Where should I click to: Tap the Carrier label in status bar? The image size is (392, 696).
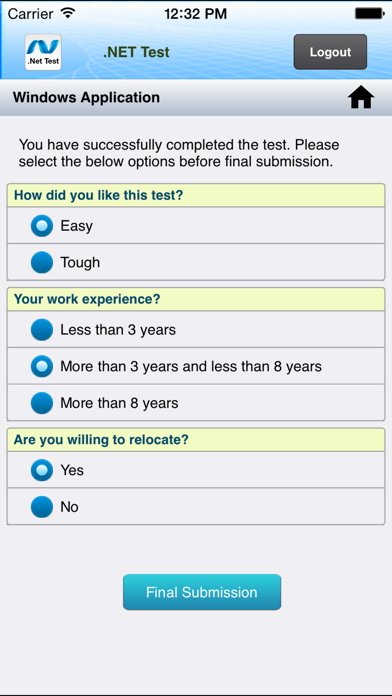coord(32,14)
